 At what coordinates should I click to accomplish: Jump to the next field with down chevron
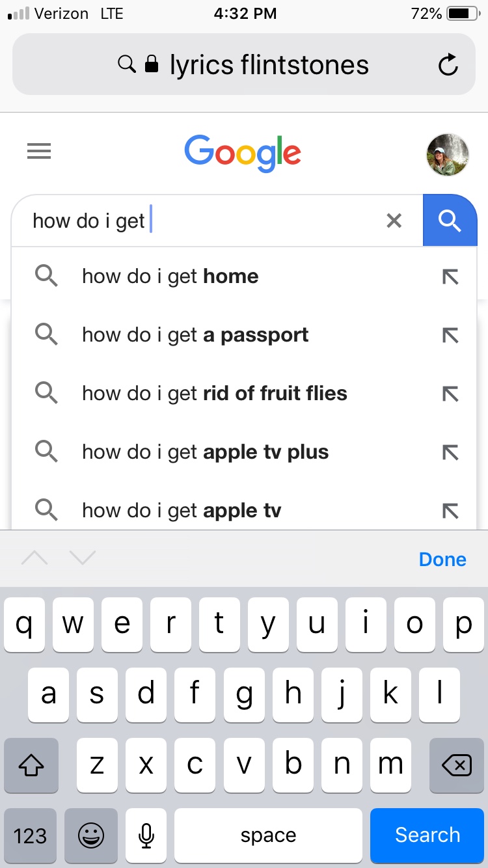point(83,558)
